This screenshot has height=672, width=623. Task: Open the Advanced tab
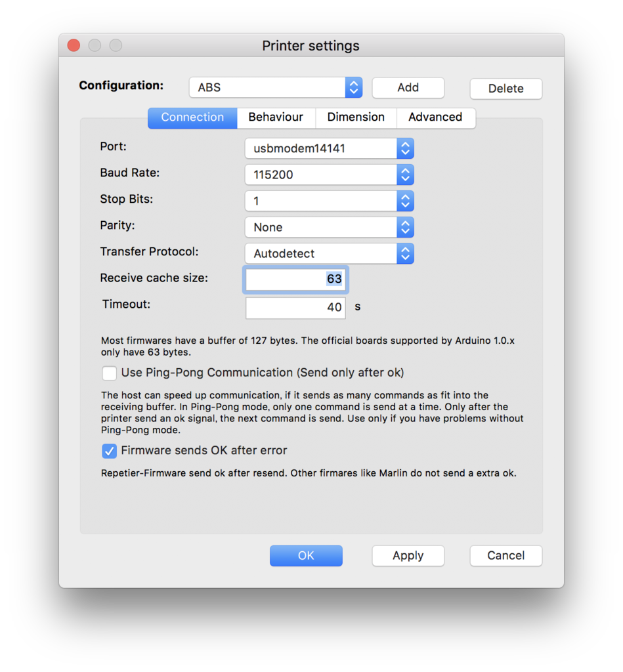[x=436, y=117]
